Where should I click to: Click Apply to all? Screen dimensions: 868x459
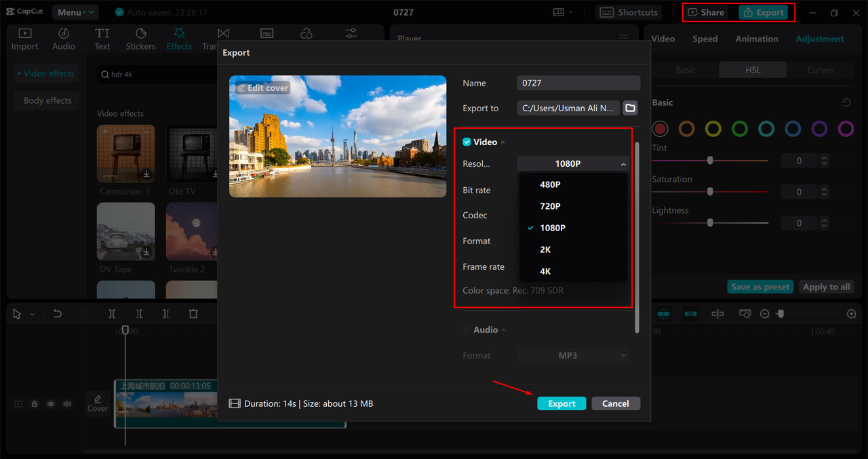pos(826,287)
